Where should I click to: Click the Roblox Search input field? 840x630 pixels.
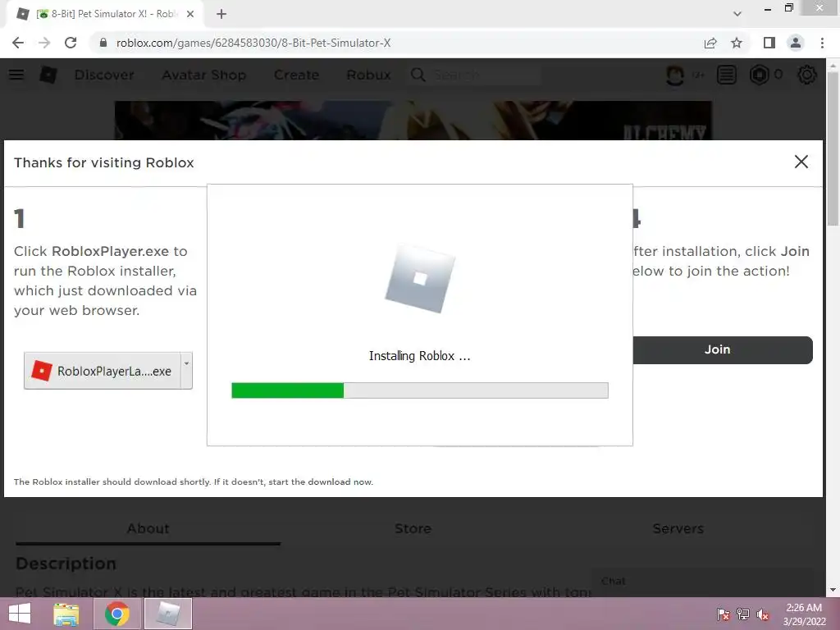tap(486, 75)
